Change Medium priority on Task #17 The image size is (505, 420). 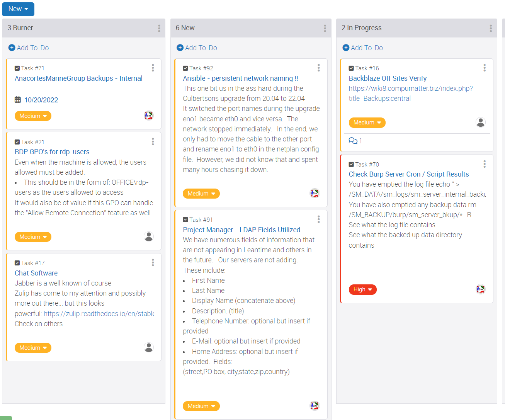tap(33, 348)
